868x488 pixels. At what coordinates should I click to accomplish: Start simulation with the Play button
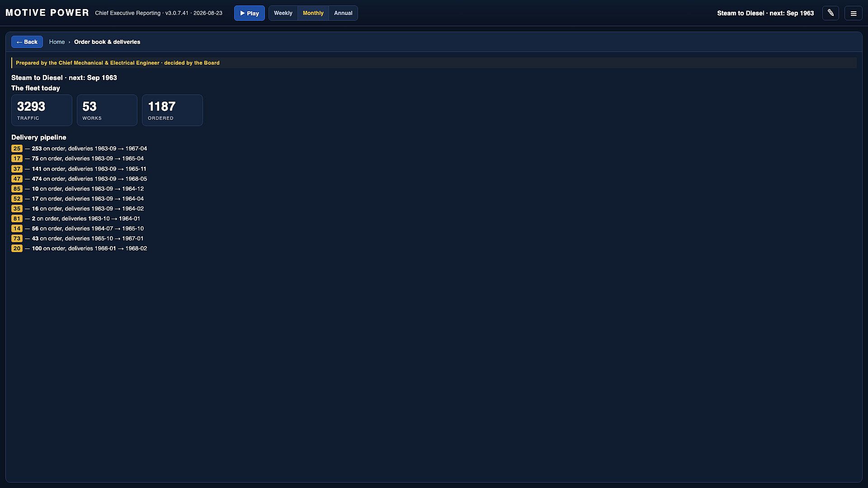pos(250,13)
